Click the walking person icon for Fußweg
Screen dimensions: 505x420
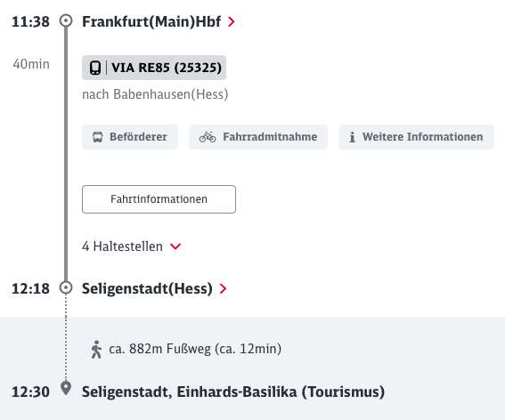[x=96, y=349]
